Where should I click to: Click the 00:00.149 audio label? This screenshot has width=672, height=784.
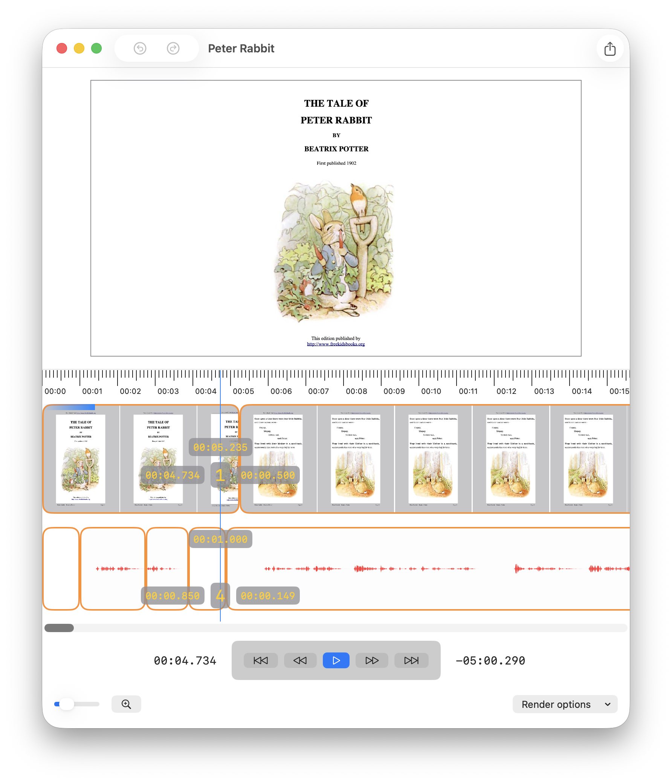268,596
